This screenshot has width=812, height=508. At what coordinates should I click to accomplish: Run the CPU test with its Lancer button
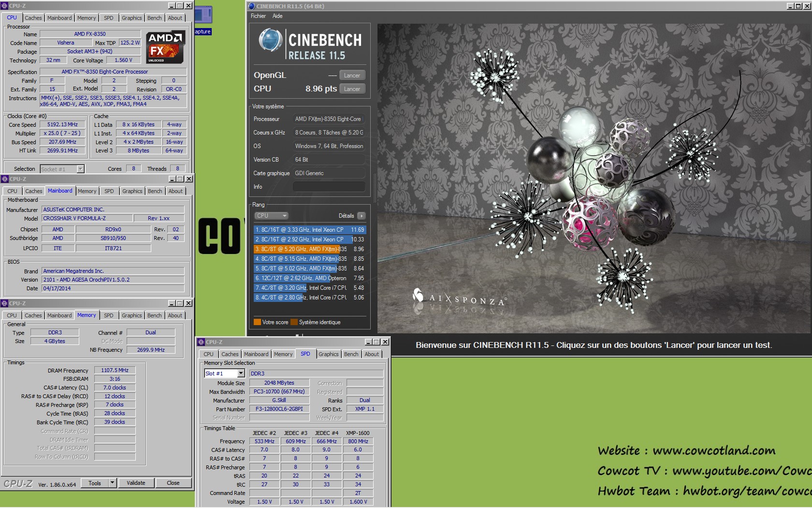click(352, 89)
